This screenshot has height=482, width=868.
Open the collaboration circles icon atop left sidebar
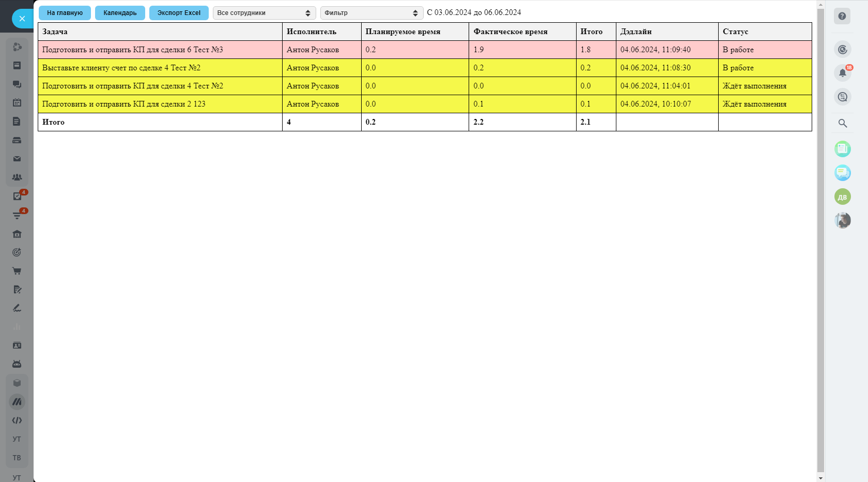pyautogui.click(x=17, y=47)
